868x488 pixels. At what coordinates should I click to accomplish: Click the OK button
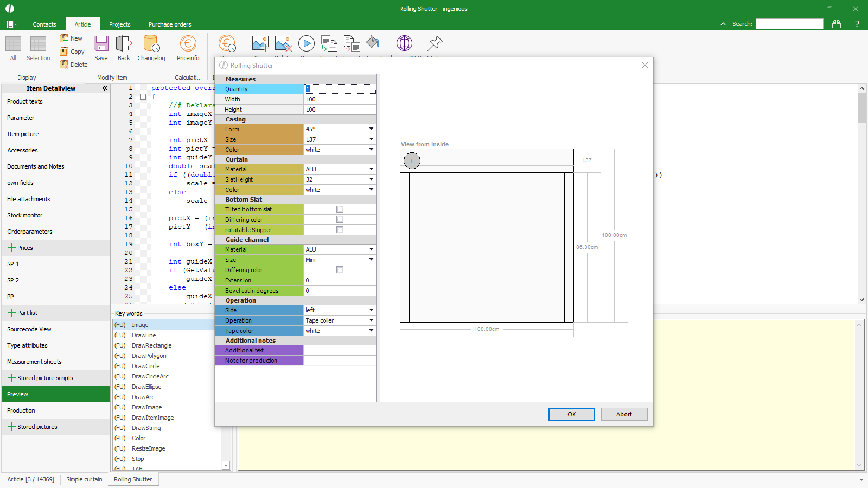(571, 414)
